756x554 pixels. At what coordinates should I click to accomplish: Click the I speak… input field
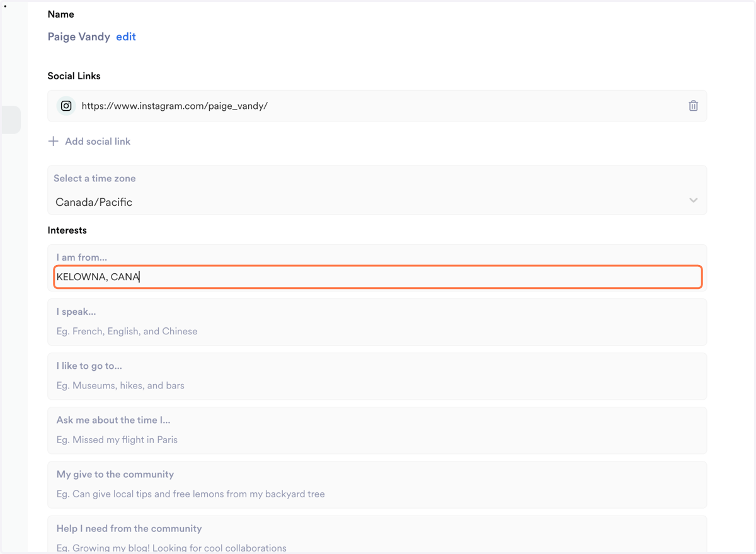click(377, 322)
